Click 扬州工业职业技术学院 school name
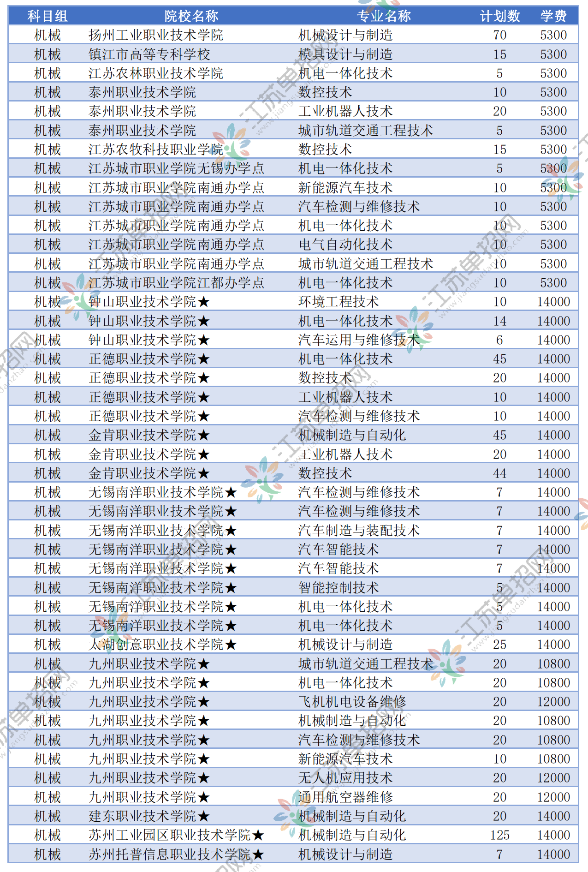The height and width of the screenshot is (872, 588). click(x=156, y=35)
